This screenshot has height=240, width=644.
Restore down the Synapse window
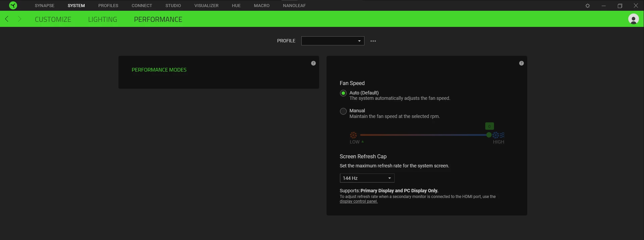(620, 6)
